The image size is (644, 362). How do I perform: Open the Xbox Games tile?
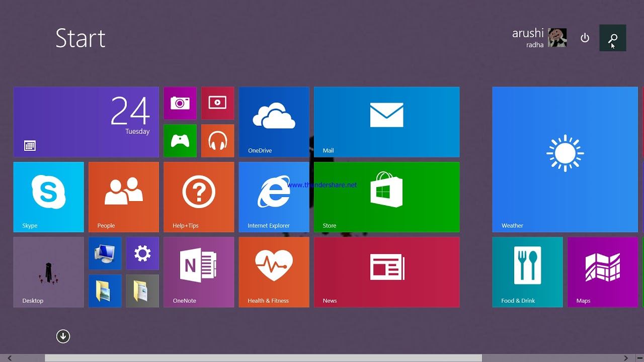tap(180, 141)
